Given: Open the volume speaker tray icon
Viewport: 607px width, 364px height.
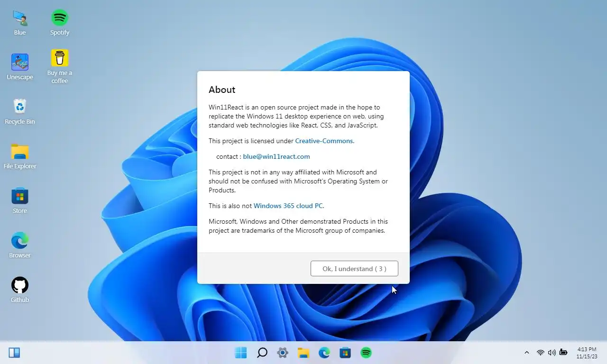Looking at the screenshot, I should click(x=552, y=353).
